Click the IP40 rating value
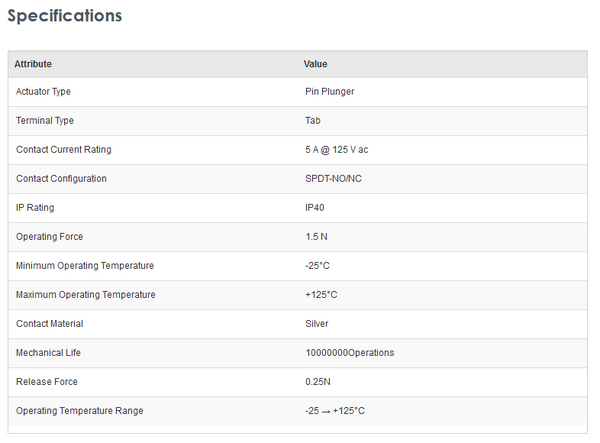 [315, 208]
